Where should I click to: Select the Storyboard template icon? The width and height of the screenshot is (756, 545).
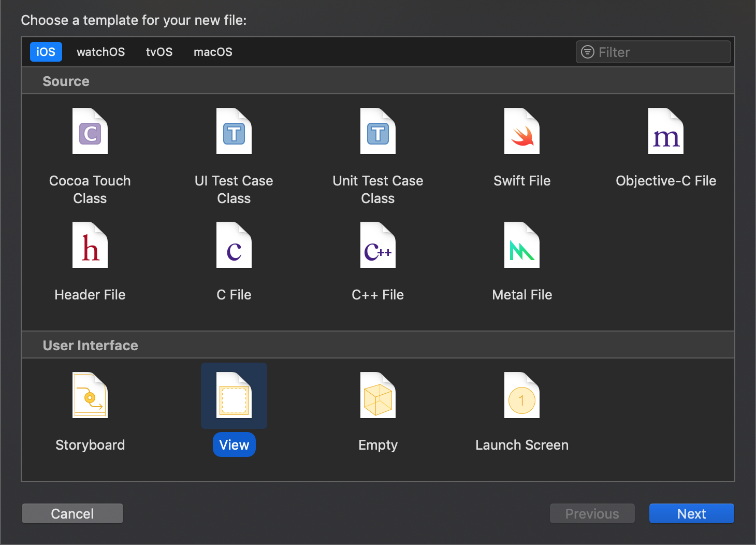pos(90,395)
